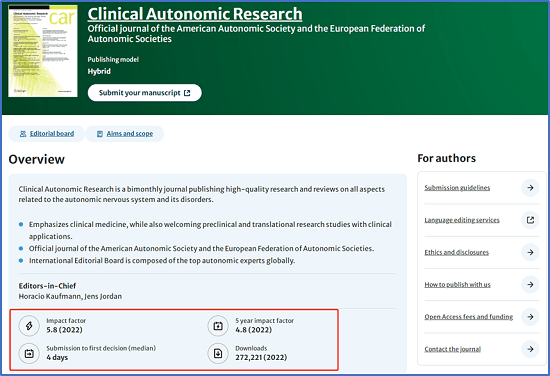The width and height of the screenshot is (550, 376).
Task: Click the journal cover thumbnail
Action: (43, 51)
